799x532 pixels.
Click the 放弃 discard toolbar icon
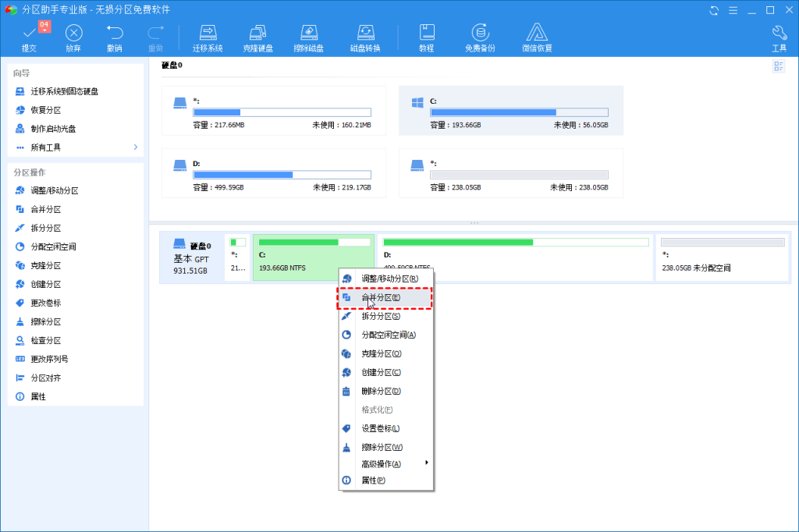pyautogui.click(x=74, y=38)
